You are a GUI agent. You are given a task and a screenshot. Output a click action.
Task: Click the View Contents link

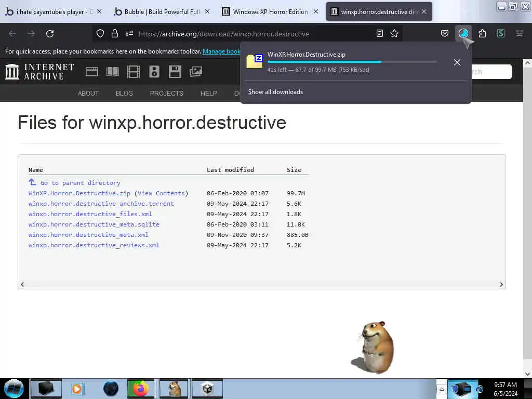coord(161,193)
